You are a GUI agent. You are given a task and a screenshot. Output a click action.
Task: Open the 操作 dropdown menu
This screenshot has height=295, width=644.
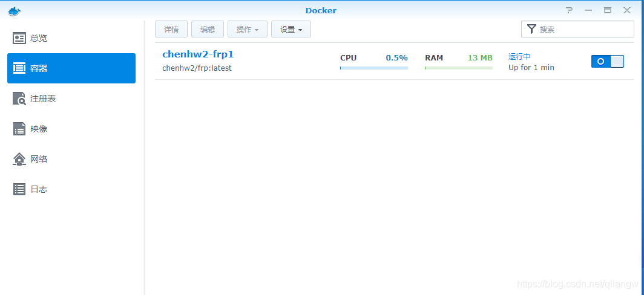(x=247, y=29)
